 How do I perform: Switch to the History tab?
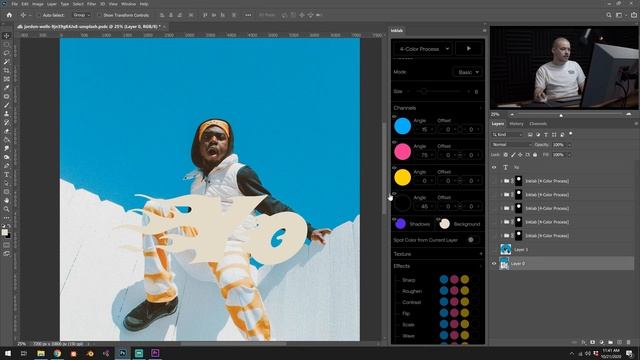pos(516,124)
